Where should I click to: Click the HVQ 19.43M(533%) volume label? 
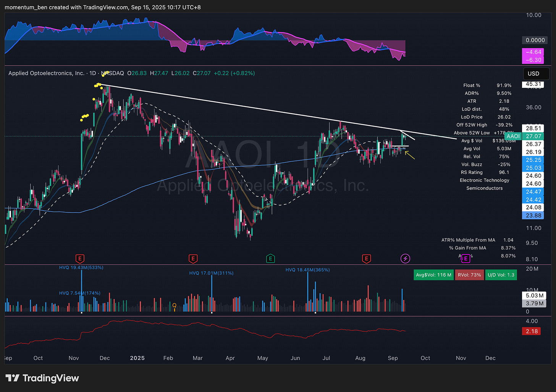81,267
